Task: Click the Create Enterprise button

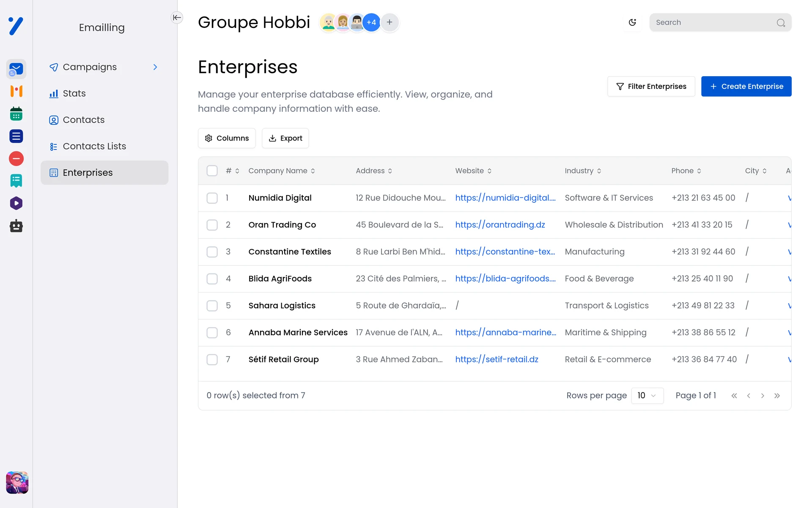Action: [x=746, y=86]
